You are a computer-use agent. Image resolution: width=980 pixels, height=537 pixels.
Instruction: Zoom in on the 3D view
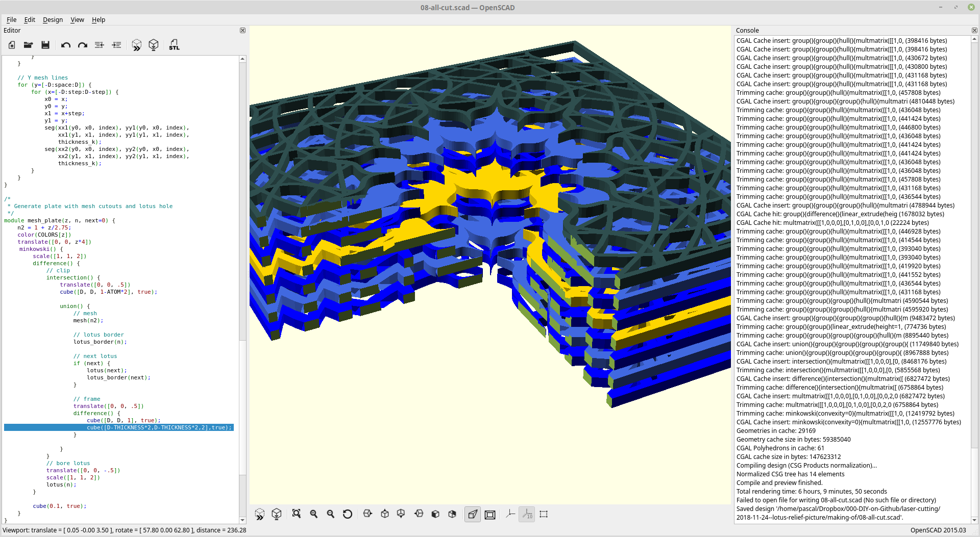coord(314,514)
